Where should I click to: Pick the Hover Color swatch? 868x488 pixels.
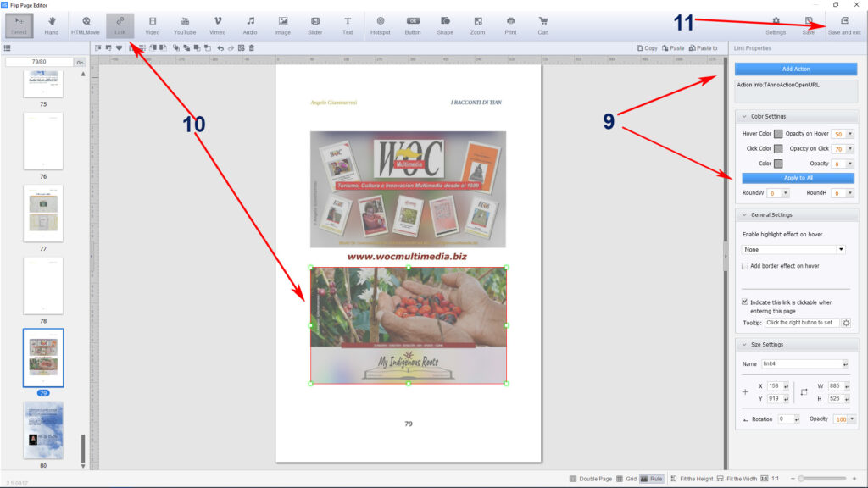(x=778, y=134)
